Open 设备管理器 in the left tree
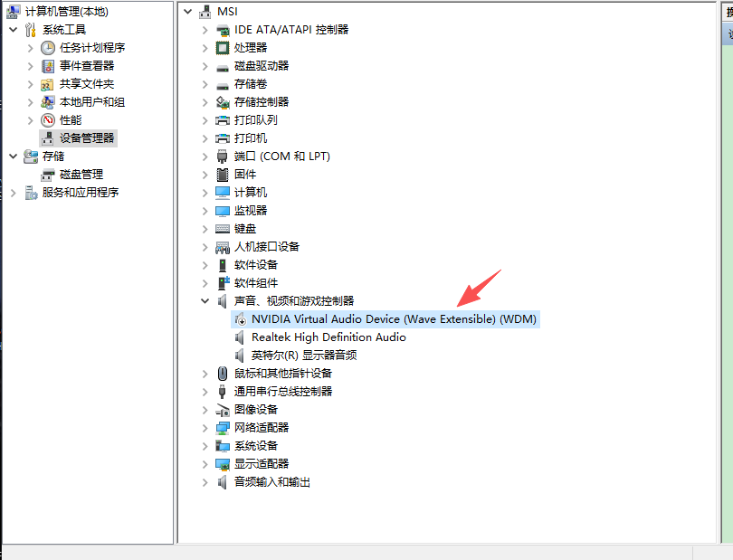The width and height of the screenshot is (733, 560). [87, 138]
